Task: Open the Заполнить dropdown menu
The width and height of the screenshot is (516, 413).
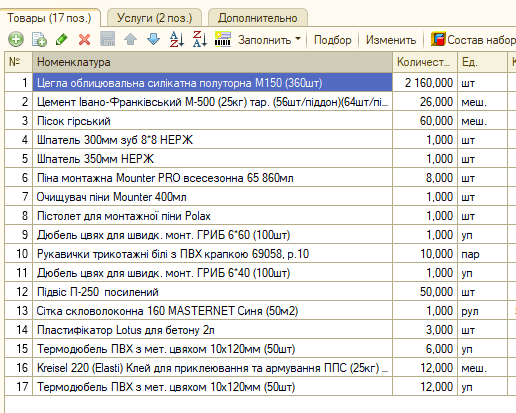Action: point(269,40)
